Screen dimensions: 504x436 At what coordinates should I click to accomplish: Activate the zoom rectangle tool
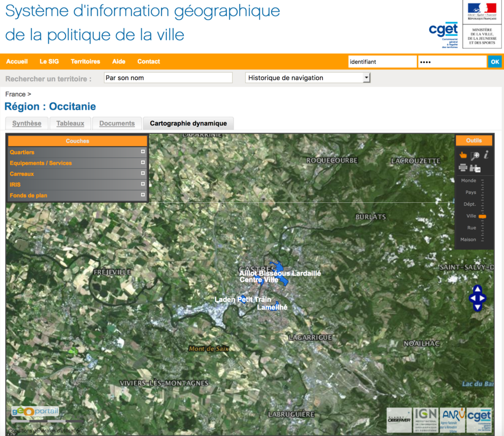click(474, 155)
